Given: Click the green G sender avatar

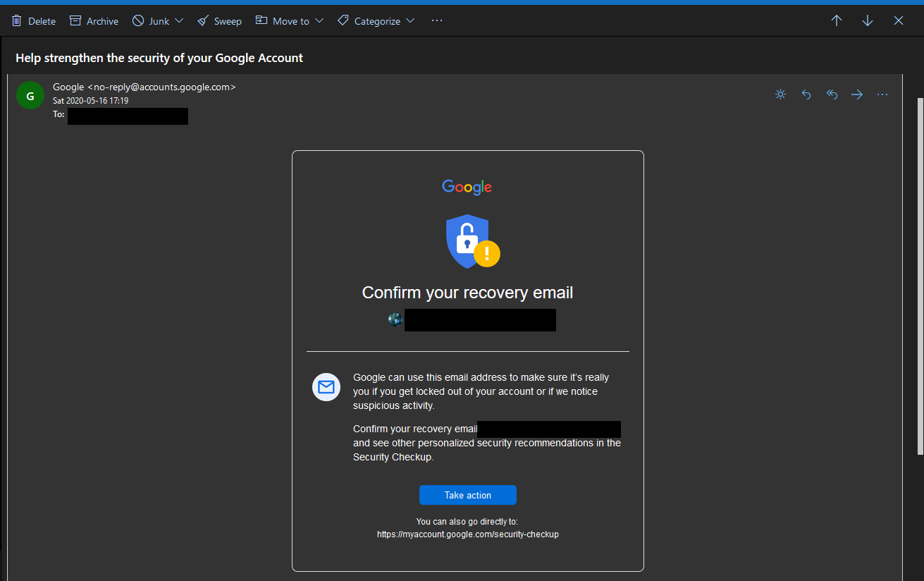Looking at the screenshot, I should (x=30, y=96).
